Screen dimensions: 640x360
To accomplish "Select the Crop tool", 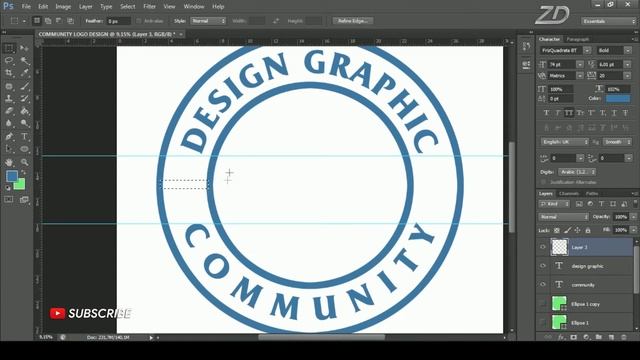I will [x=9, y=73].
